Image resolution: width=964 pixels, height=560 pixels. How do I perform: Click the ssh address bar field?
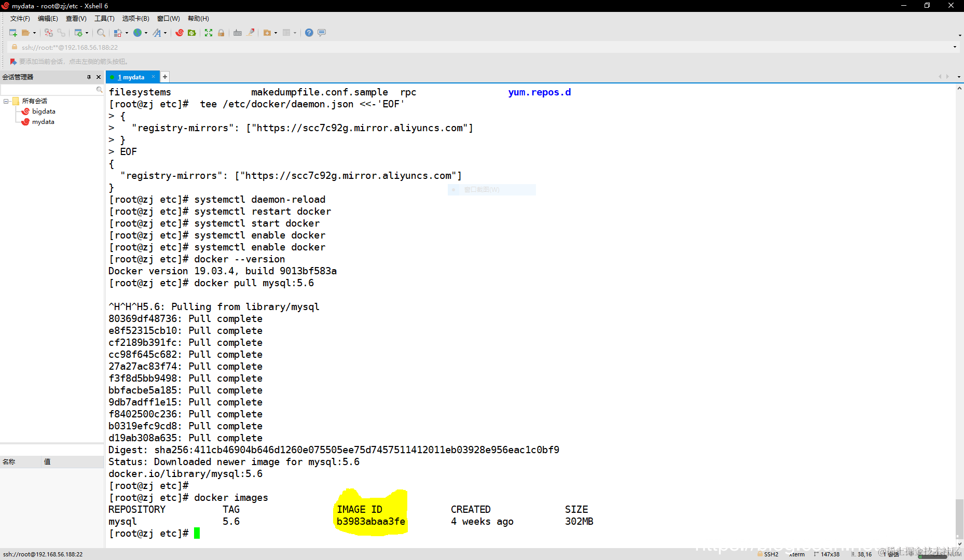[483, 47]
